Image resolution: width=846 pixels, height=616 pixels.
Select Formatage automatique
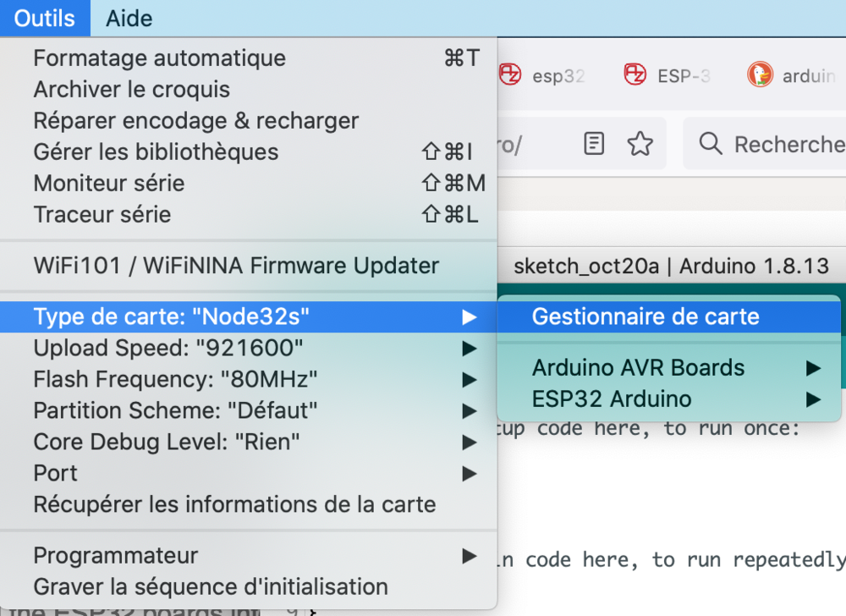pos(248,58)
